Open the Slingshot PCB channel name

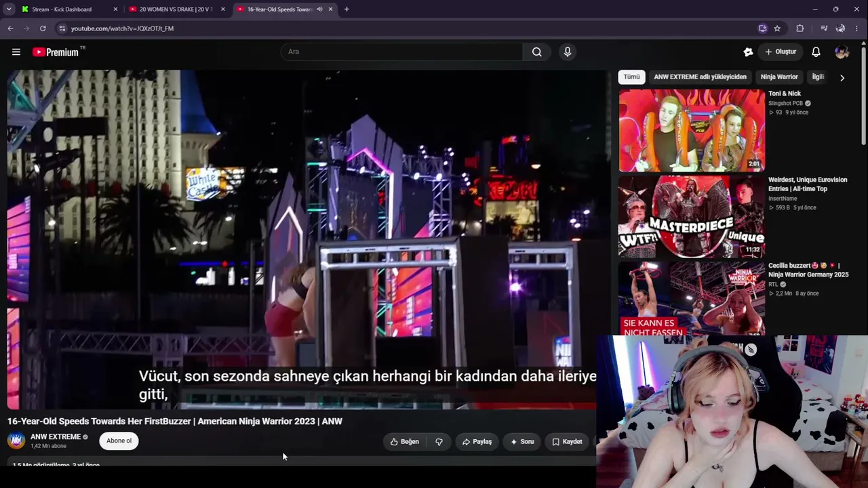pos(785,104)
